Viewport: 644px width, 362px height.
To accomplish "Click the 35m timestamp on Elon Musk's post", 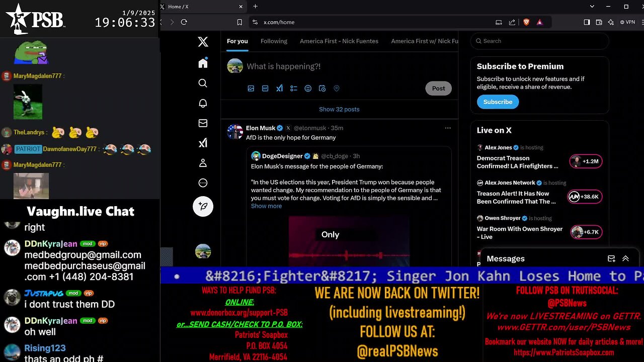I will 337,128.
